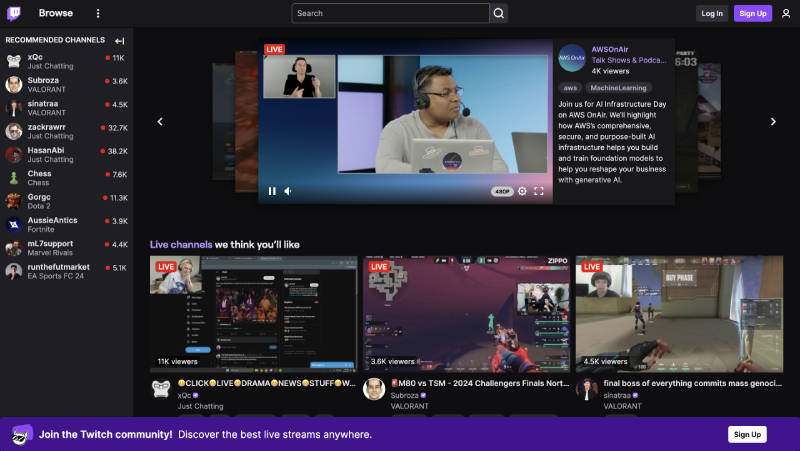
Task: Enter fullscreen on featured stream
Action: click(539, 191)
